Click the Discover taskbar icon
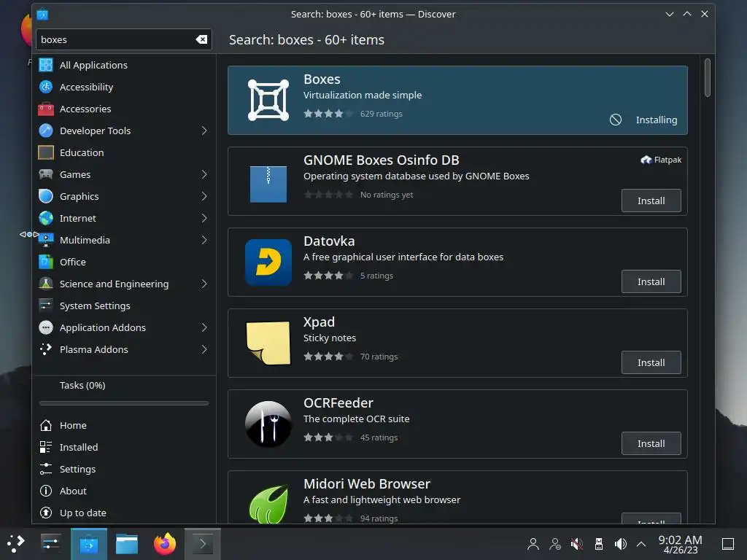Viewport: 747px width, 560px height. coord(89,543)
